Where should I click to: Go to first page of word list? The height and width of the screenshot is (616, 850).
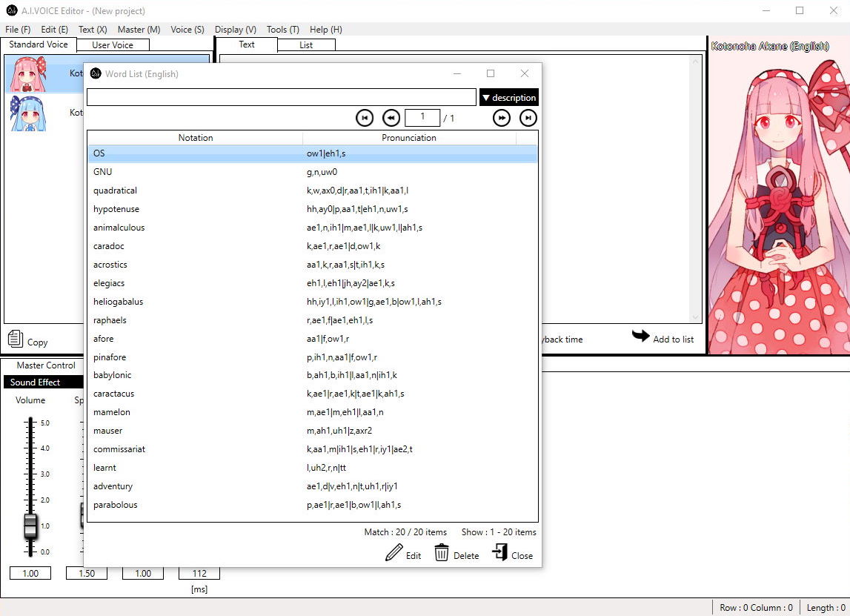364,118
